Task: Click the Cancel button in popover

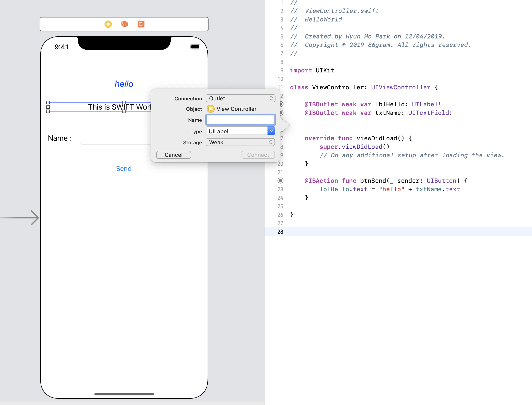Action: pyautogui.click(x=173, y=155)
